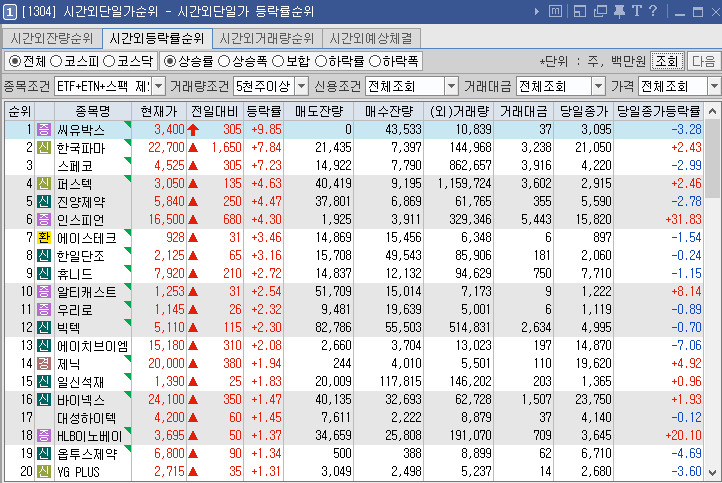The image size is (722, 483).
Task: Select the 코스닥 radio button
Action: pyautogui.click(x=109, y=61)
